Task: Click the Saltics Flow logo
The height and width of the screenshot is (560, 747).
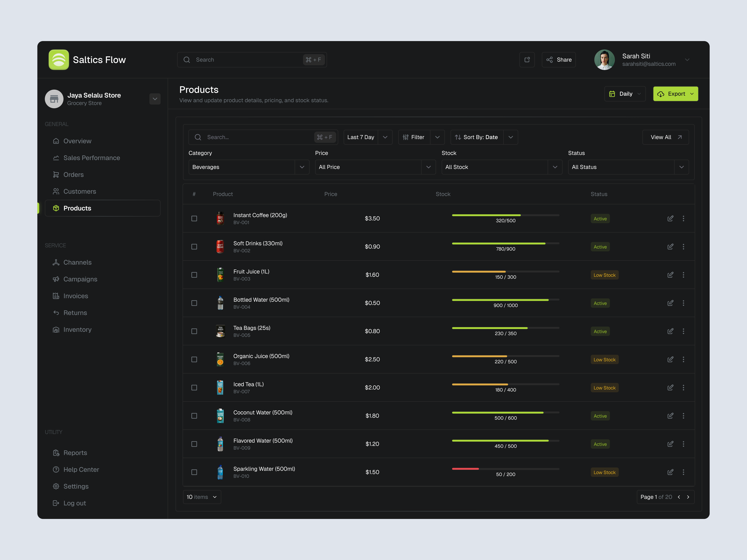Action: point(59,59)
